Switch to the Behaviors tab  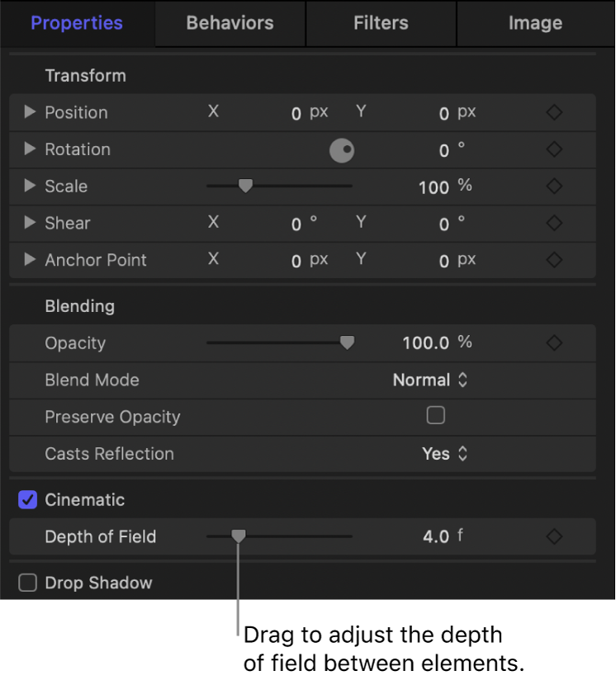click(x=229, y=23)
